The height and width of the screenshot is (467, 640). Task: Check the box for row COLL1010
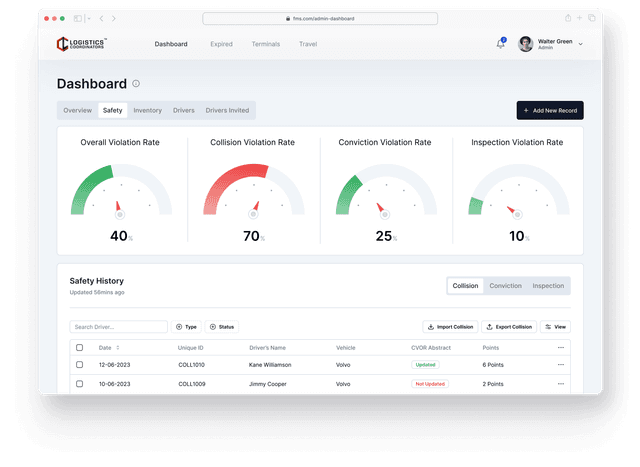point(80,365)
